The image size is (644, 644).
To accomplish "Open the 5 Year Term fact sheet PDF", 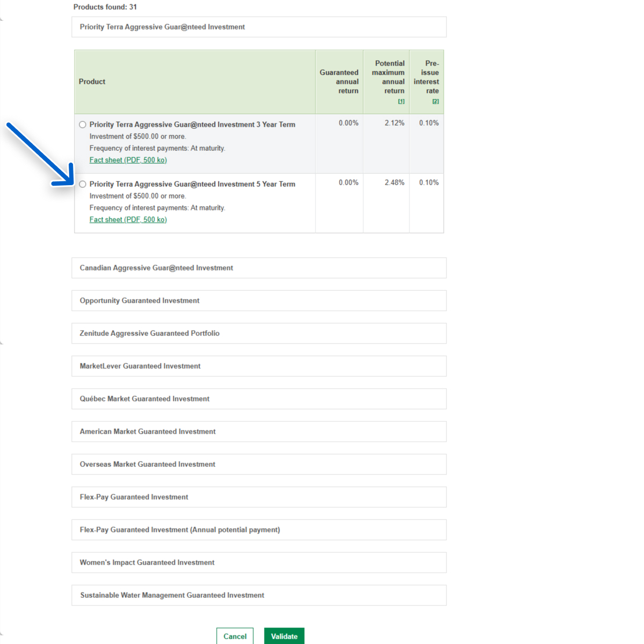I will tap(128, 219).
